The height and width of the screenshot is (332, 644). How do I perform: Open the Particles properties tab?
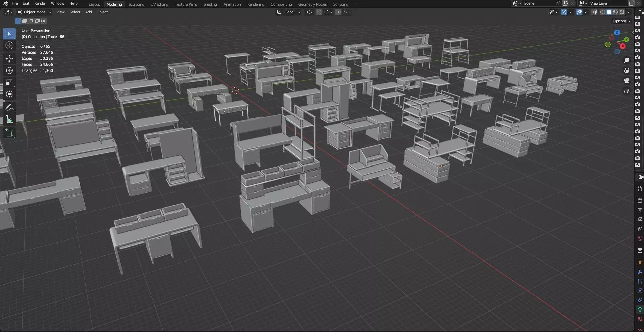coord(640,281)
